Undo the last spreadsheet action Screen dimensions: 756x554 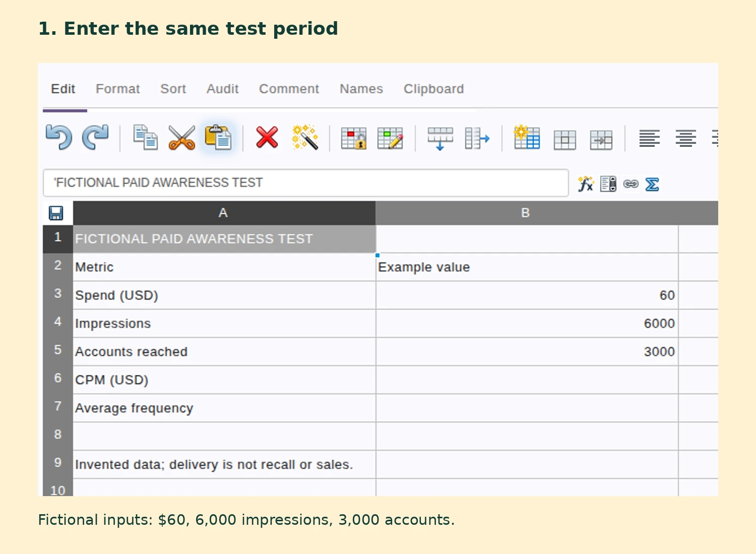59,137
